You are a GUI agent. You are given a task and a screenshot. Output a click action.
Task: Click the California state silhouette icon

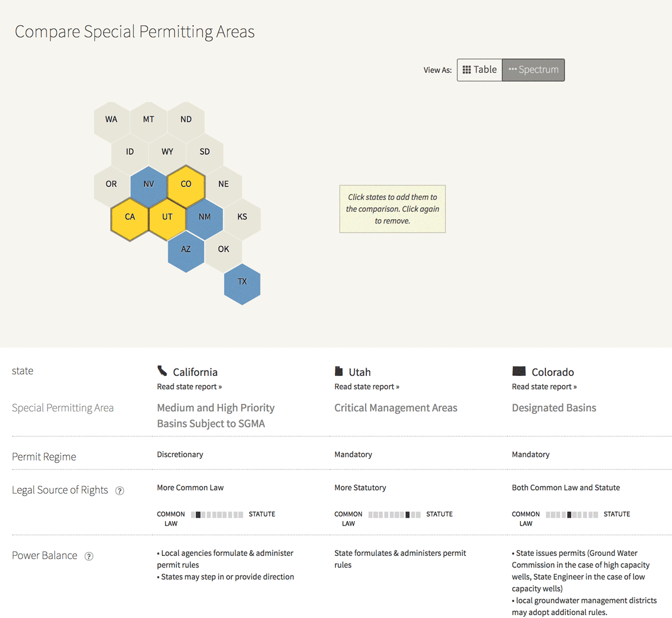[162, 371]
